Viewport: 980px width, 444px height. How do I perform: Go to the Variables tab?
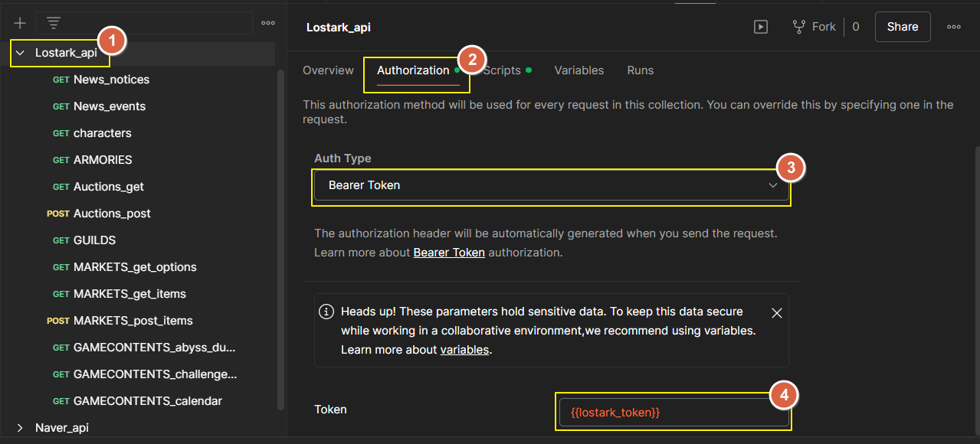pyautogui.click(x=579, y=70)
